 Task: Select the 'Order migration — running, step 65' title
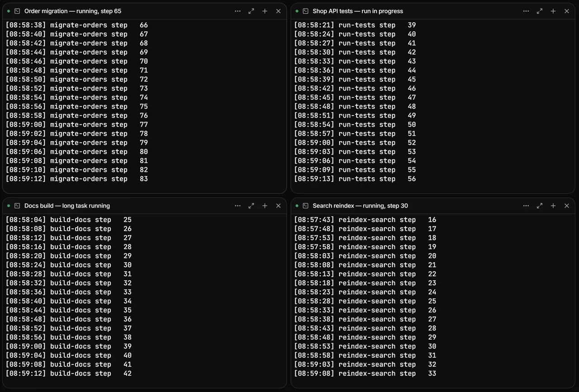click(x=73, y=11)
